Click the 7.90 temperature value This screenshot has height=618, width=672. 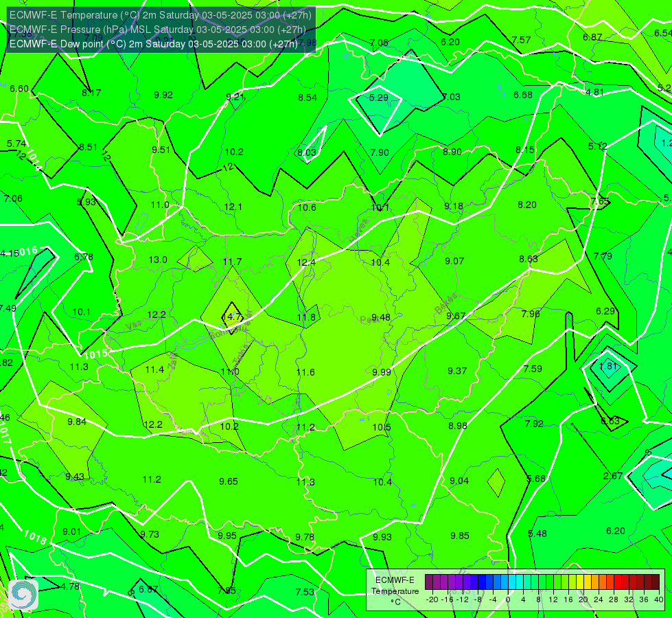(380, 152)
